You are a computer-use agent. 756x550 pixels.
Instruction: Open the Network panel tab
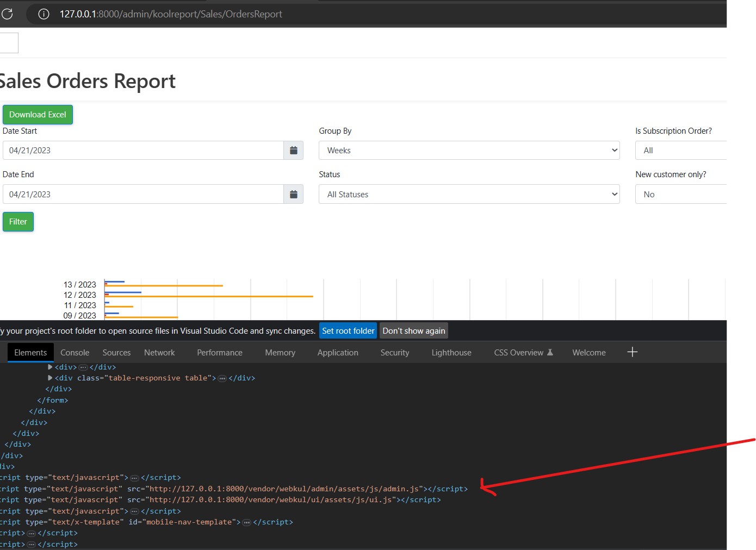pos(159,352)
